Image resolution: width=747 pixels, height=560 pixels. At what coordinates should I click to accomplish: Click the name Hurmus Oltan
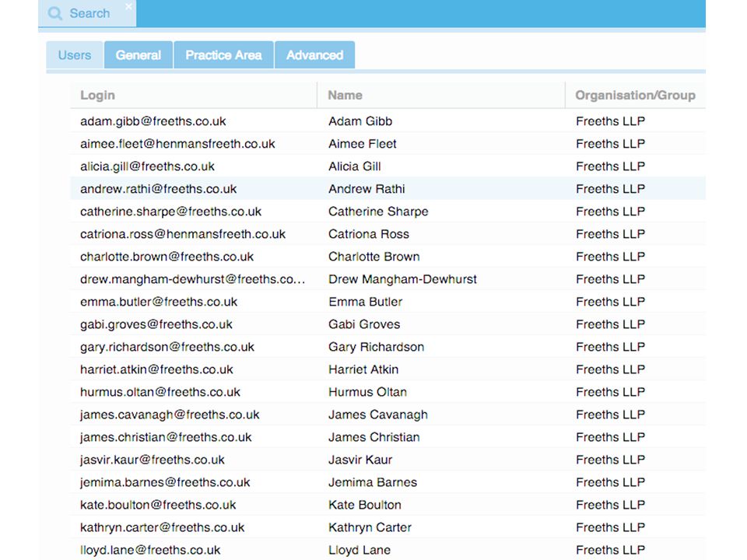tap(367, 392)
